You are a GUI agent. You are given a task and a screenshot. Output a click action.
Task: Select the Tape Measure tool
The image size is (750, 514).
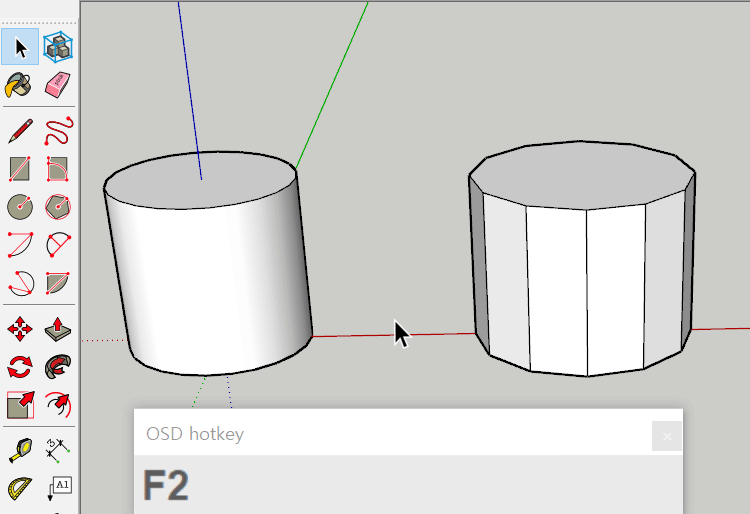(x=20, y=451)
